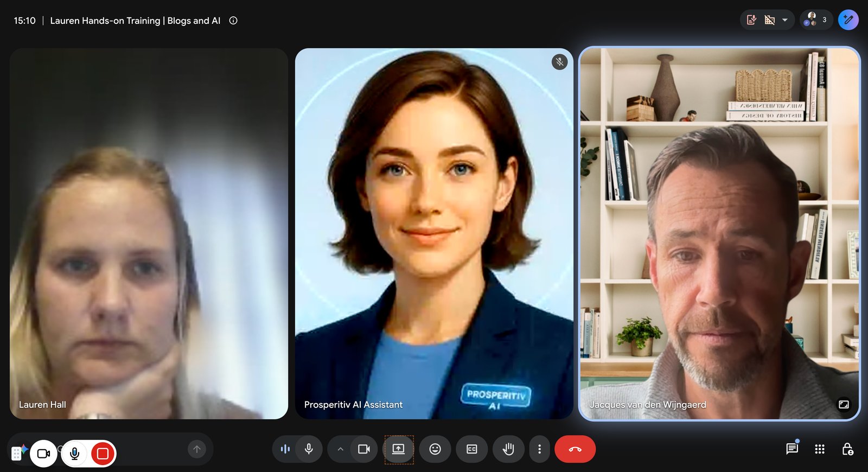Open emoji reactions button
Viewport: 868px width, 472px height.
coord(435,449)
